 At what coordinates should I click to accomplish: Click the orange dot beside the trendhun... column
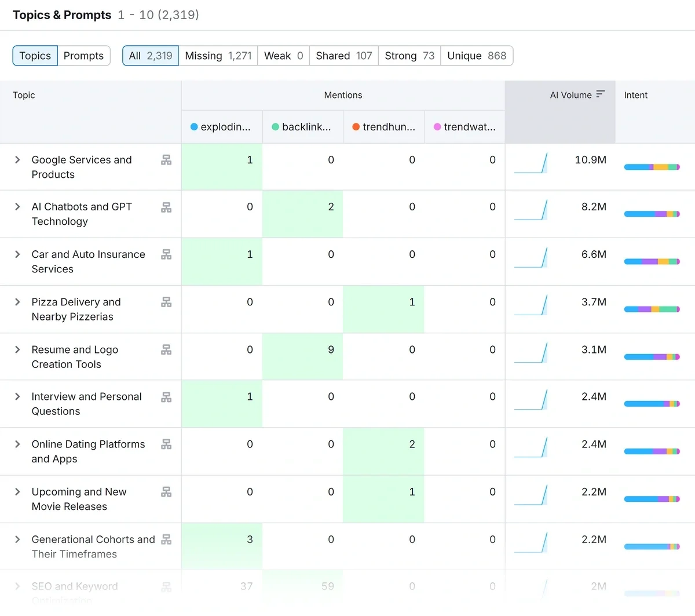(356, 127)
